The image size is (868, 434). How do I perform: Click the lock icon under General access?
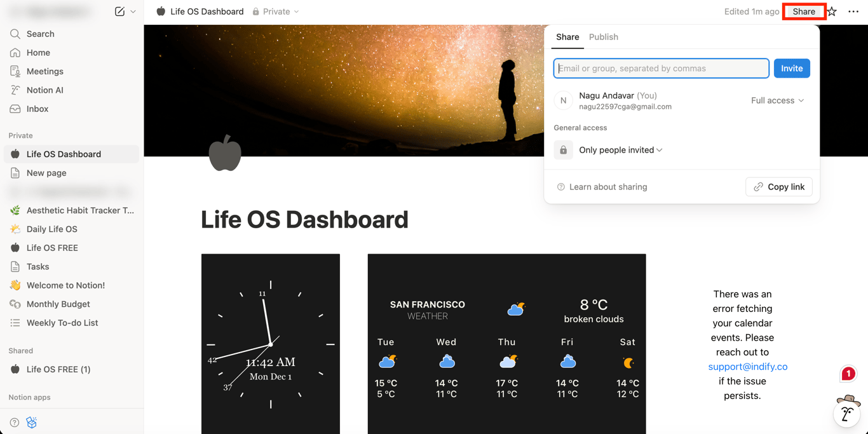[x=563, y=149]
